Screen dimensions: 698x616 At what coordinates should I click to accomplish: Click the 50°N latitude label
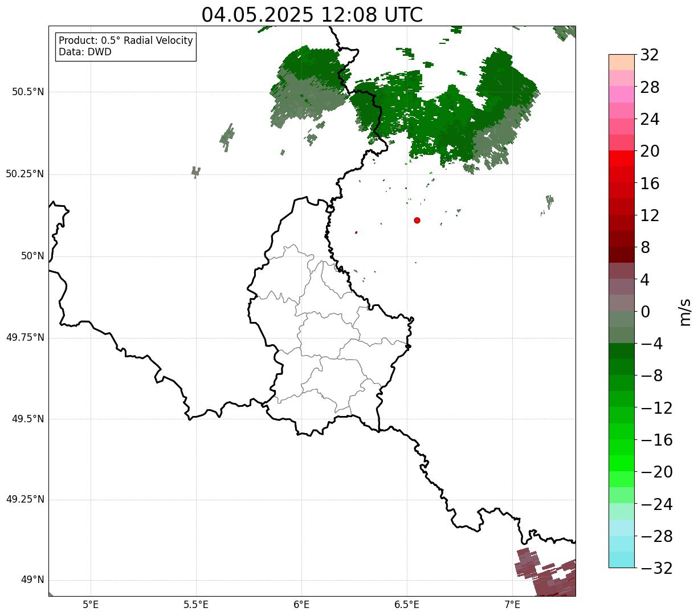point(32,256)
